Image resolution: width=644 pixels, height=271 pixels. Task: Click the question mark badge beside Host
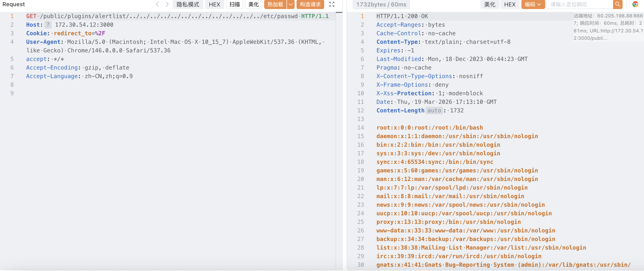click(48, 25)
